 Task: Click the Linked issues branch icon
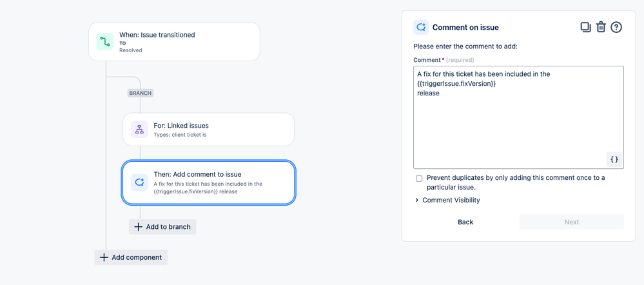tap(139, 130)
